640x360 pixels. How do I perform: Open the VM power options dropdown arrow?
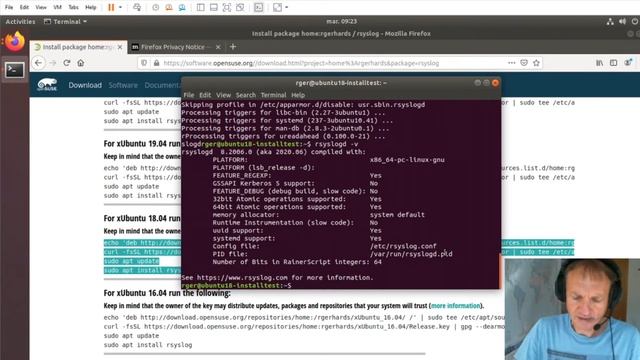click(x=120, y=7)
